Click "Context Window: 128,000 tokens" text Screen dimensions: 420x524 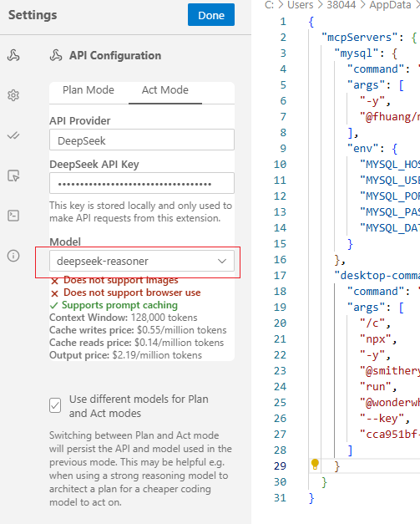click(x=124, y=318)
